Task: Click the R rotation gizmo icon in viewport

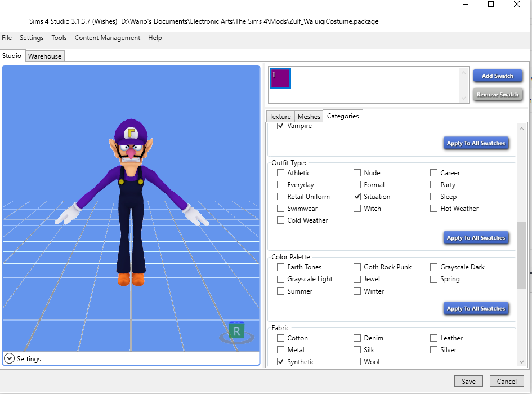Action: pos(236,332)
